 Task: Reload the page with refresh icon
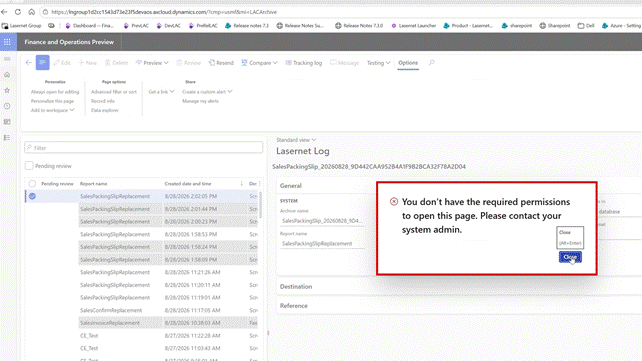click(18, 12)
